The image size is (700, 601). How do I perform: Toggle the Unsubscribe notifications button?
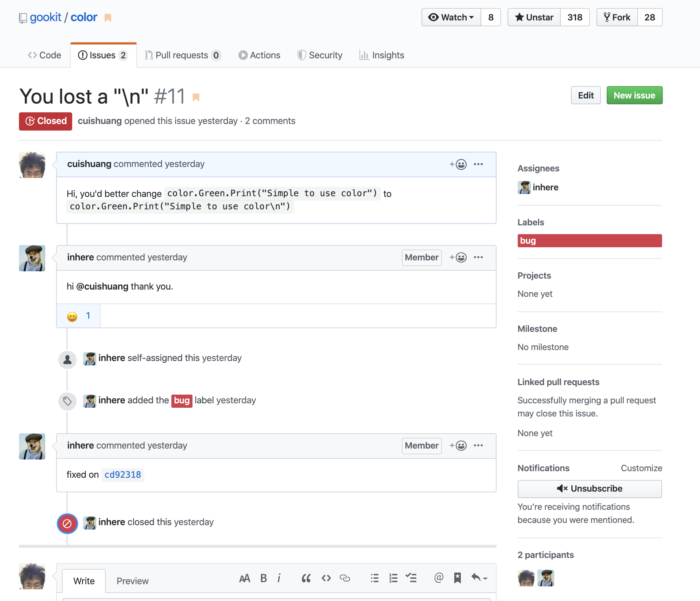(590, 489)
